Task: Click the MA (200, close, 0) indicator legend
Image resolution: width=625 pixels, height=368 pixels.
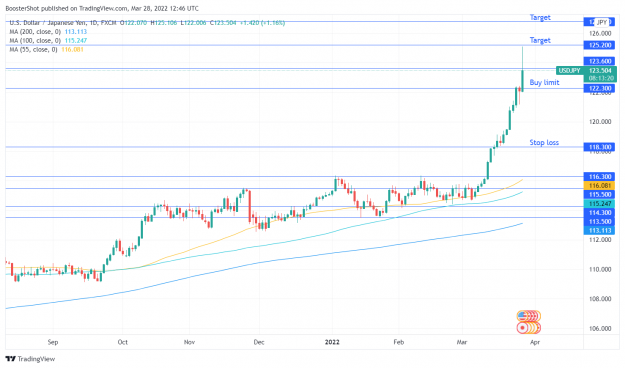Action: pos(48,31)
